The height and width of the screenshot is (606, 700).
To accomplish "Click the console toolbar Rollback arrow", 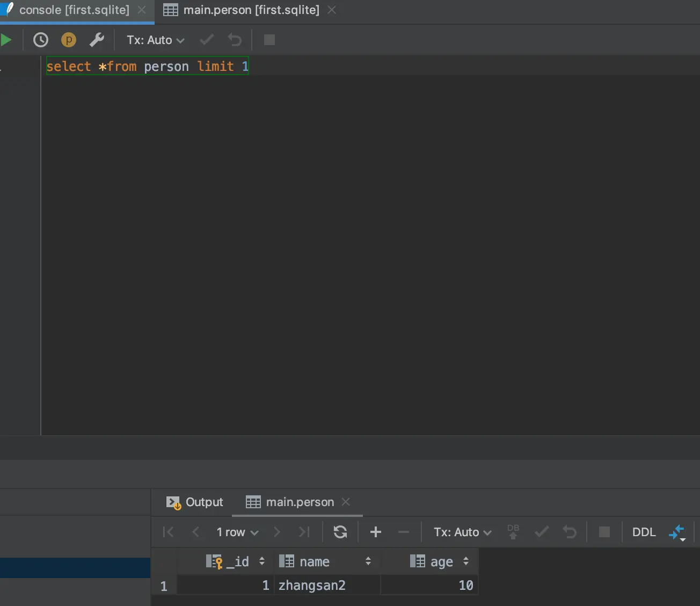I will (x=235, y=40).
